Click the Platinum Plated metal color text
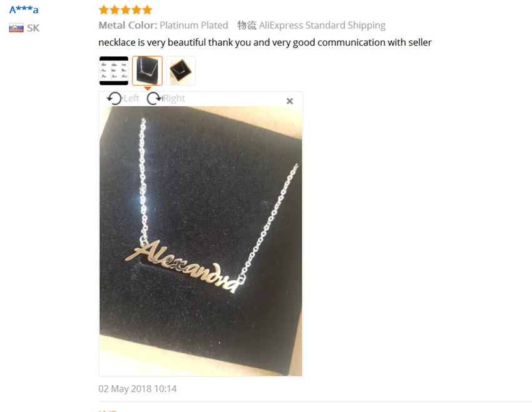The image size is (532, 412). coord(194,25)
